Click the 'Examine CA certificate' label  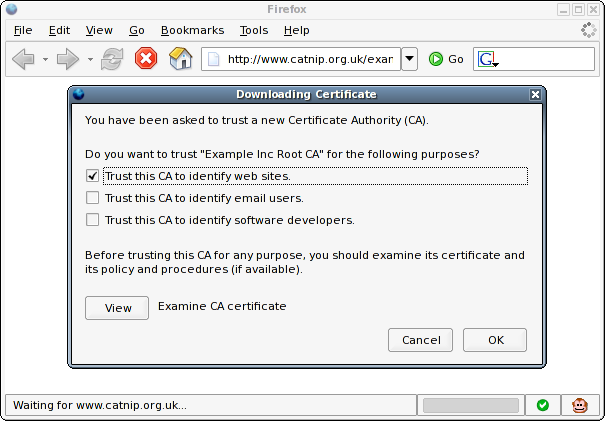coord(222,306)
